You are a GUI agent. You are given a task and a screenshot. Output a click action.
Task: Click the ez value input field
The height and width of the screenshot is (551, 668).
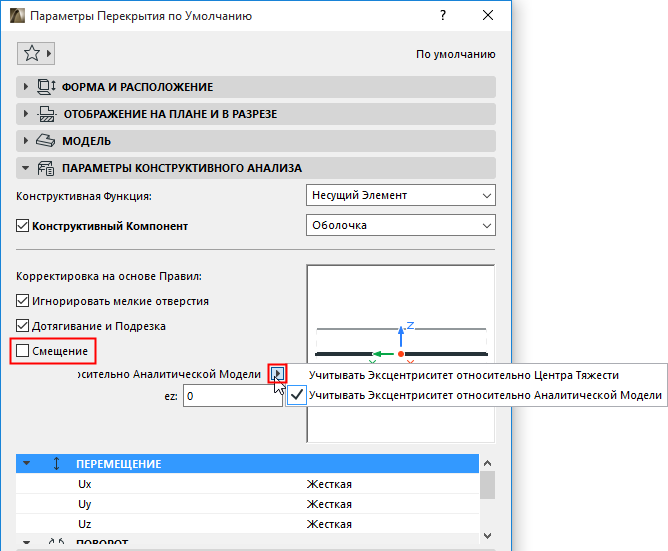coord(233,396)
